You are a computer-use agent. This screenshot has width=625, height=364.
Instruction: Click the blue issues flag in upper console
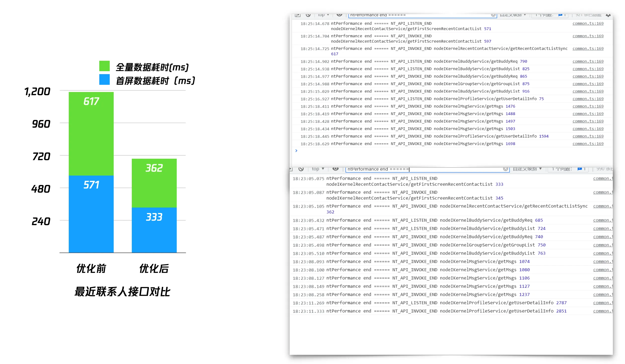(560, 15)
